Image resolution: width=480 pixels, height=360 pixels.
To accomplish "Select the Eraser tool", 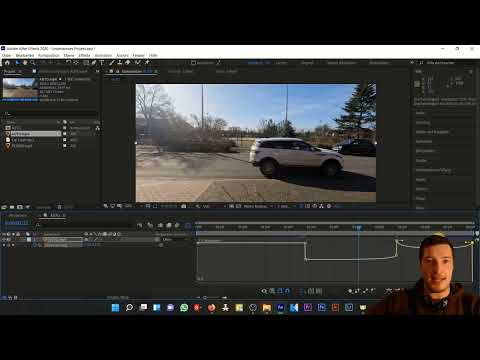I will pyautogui.click(x=128, y=63).
